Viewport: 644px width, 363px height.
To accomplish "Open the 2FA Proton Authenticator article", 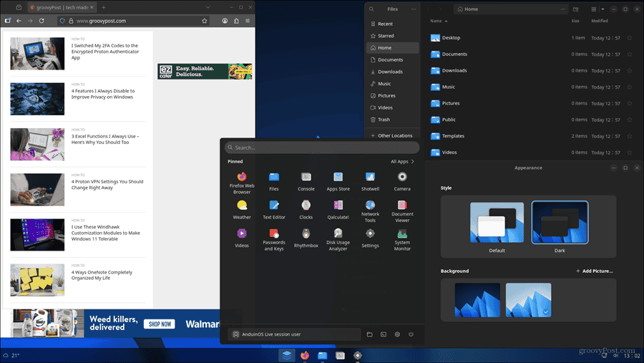I will click(105, 52).
